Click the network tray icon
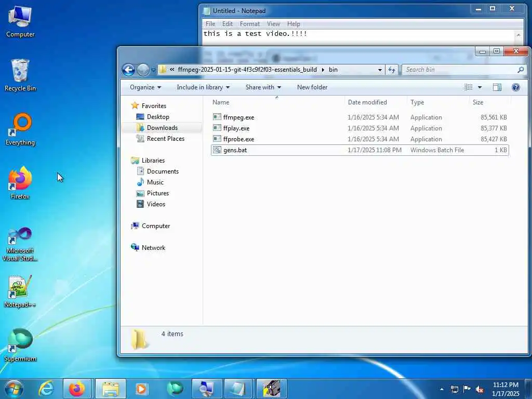Viewport: 532px width, 399px height. click(454, 389)
